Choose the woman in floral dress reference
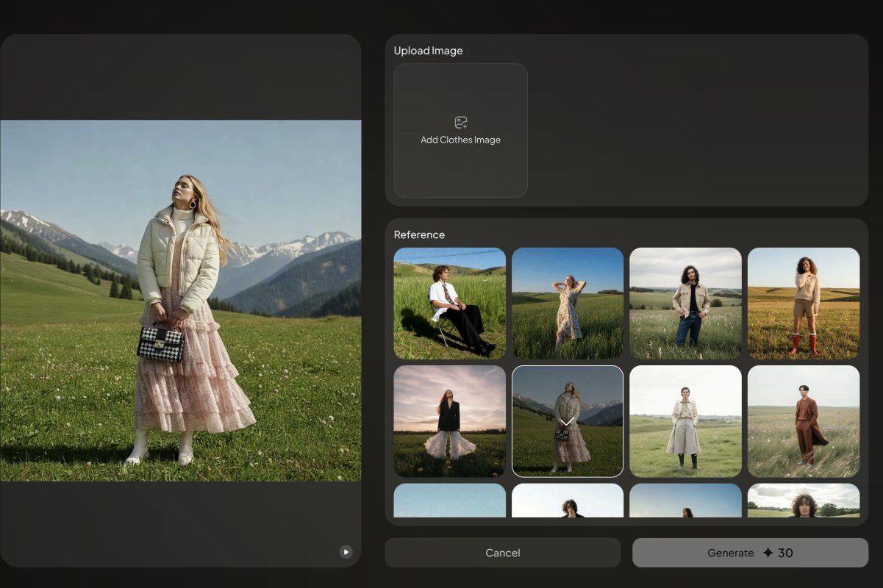 point(567,304)
